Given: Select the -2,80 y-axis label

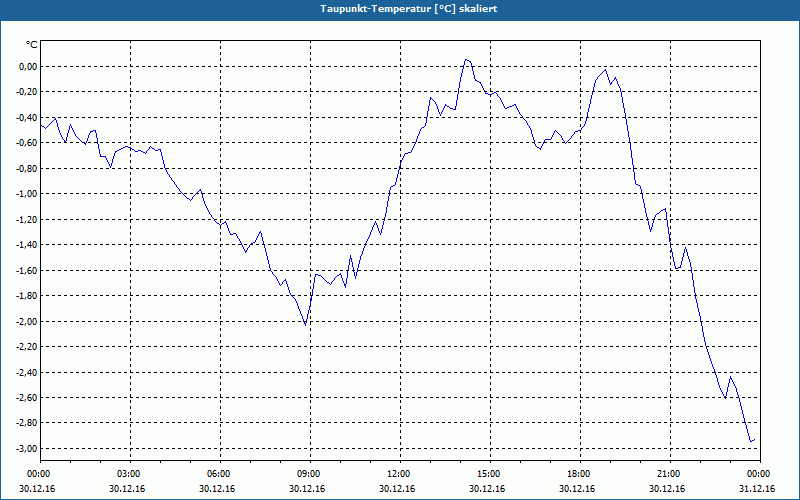Looking at the screenshot, I should pyautogui.click(x=27, y=423).
